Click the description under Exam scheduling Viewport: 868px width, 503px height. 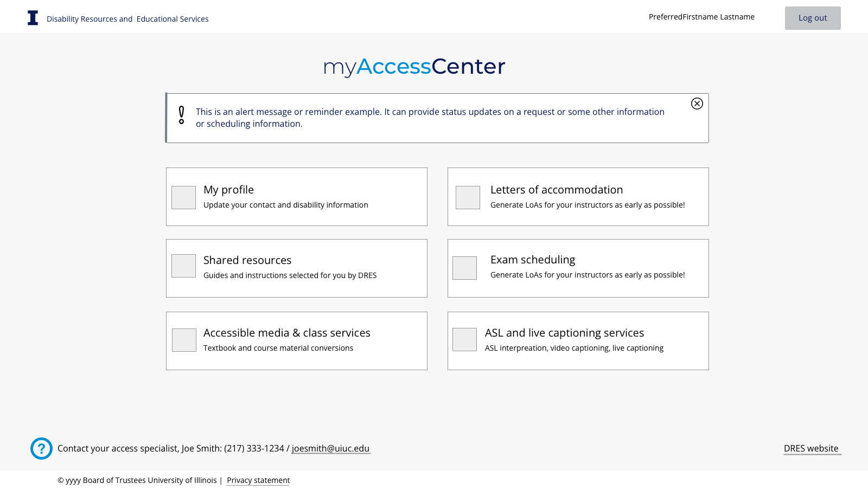point(588,275)
